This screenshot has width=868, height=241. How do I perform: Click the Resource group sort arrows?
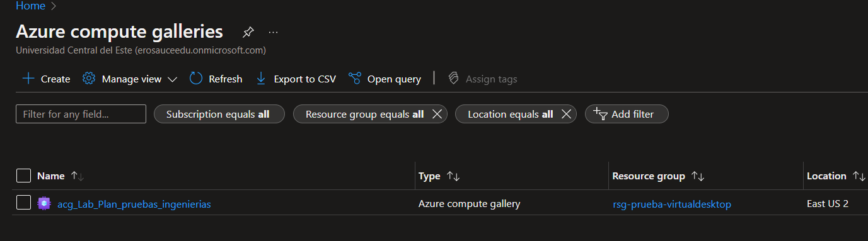point(697,176)
